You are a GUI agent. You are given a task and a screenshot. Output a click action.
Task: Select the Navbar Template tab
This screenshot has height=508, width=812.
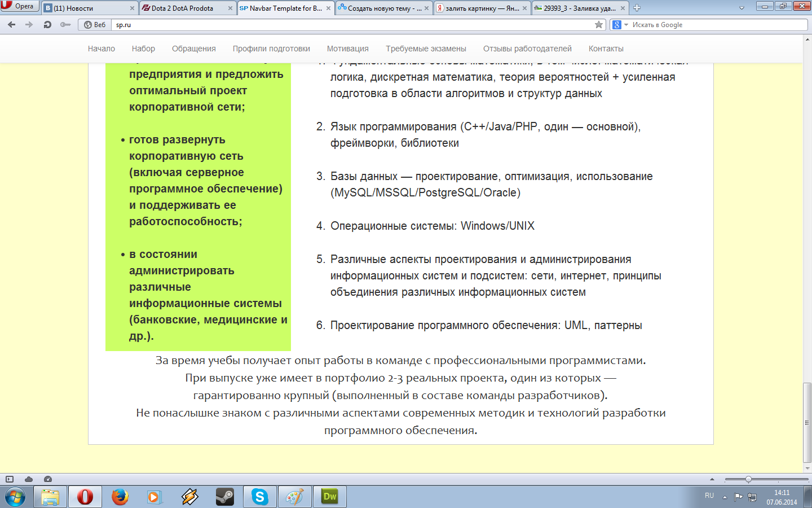point(285,8)
